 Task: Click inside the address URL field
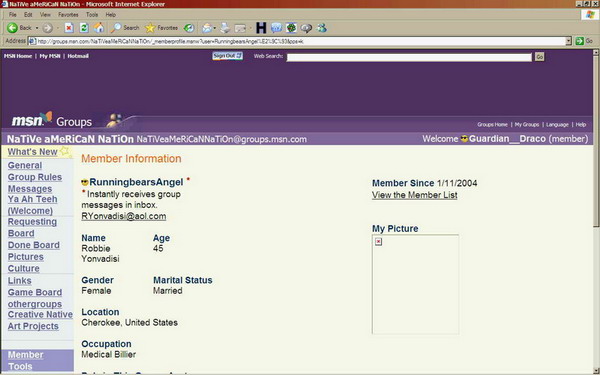click(x=300, y=41)
